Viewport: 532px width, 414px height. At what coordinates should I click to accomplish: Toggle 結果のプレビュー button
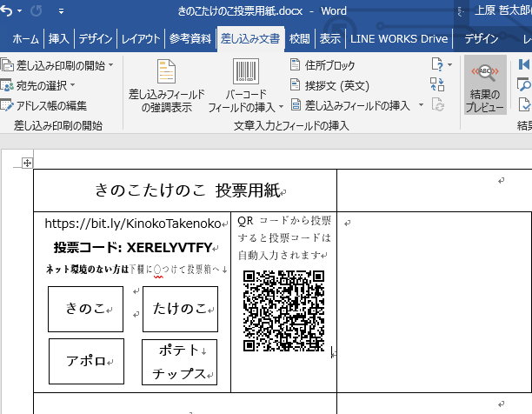(x=485, y=85)
